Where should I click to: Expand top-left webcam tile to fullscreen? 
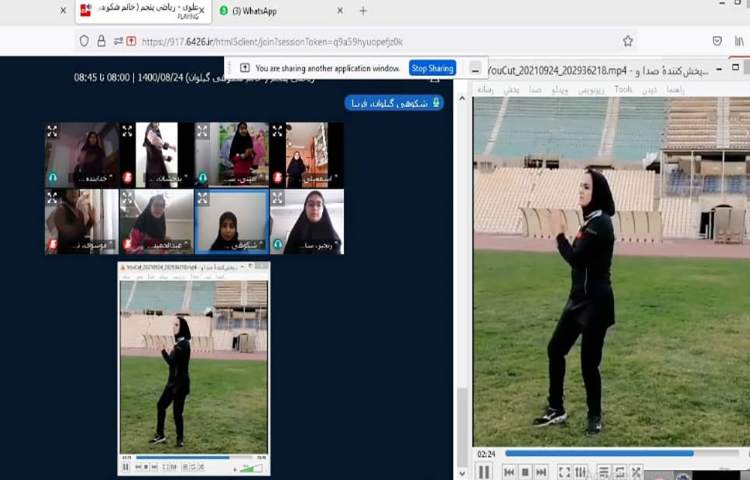(x=52, y=130)
